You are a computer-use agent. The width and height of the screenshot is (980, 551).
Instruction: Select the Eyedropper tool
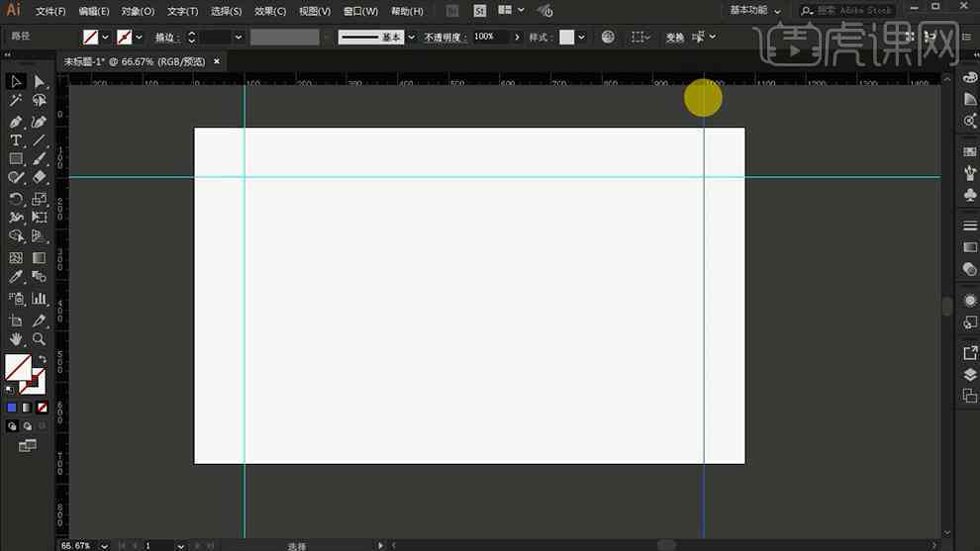[x=16, y=276]
